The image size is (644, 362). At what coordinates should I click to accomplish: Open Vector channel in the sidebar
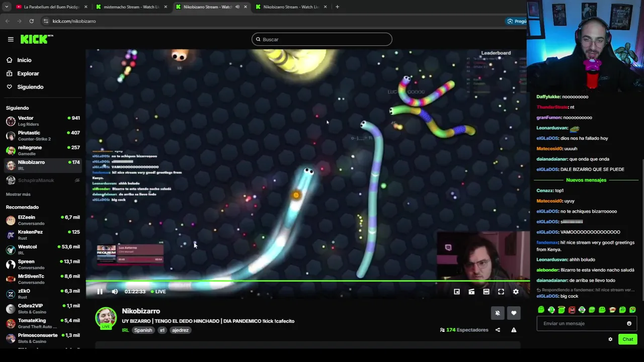(43, 121)
